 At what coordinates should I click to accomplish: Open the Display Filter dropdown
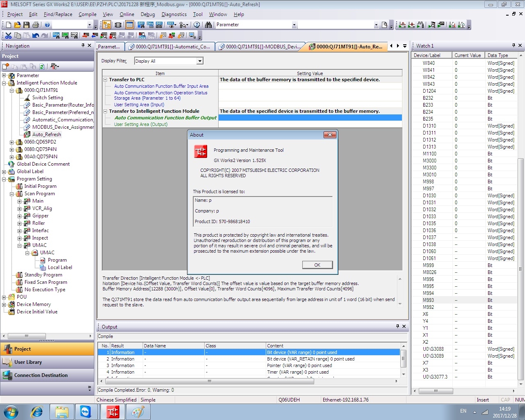coord(200,61)
